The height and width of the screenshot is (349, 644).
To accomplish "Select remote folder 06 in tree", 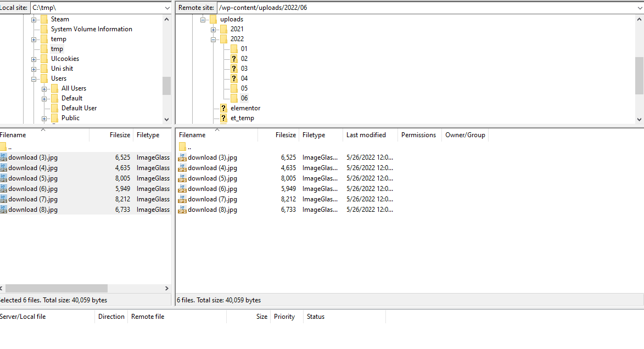I will (x=244, y=98).
